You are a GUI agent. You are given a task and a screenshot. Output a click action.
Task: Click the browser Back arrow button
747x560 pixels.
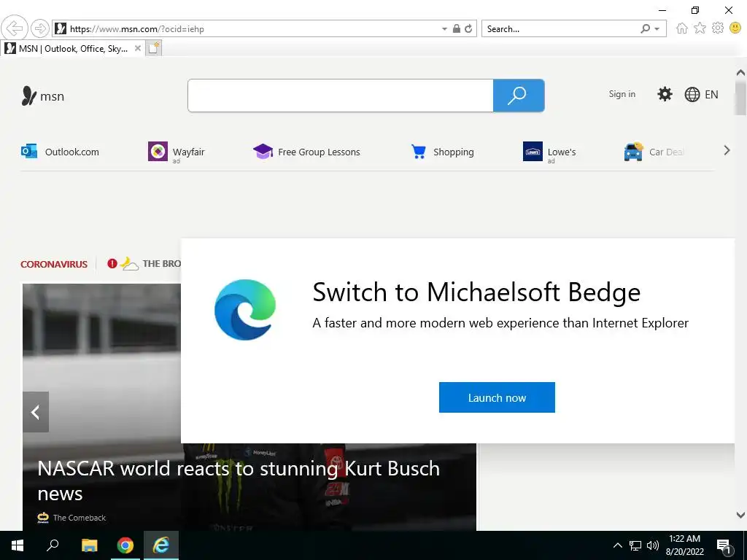(x=15, y=28)
